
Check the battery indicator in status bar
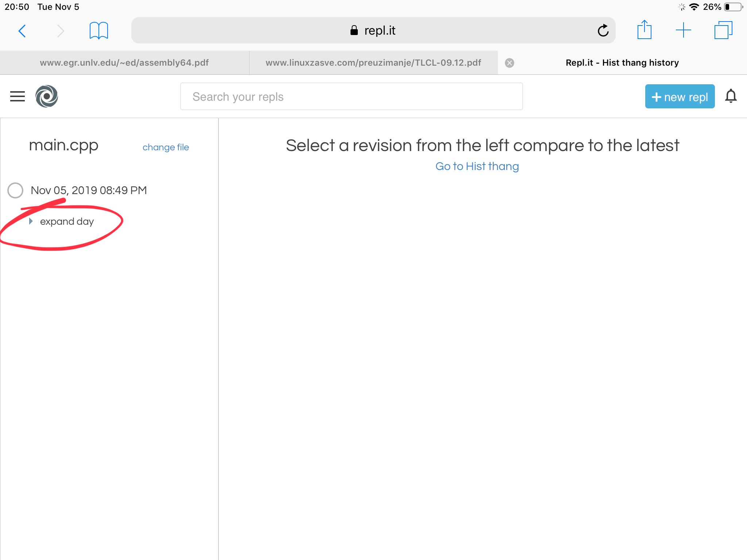click(x=733, y=7)
